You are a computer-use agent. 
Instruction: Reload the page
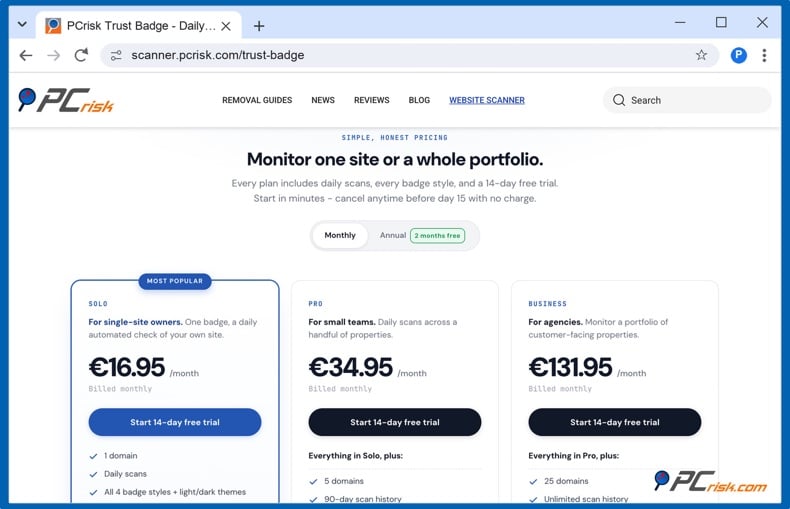click(x=81, y=55)
